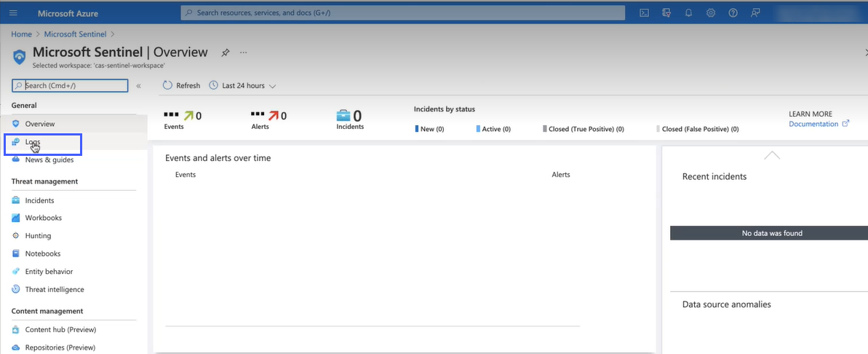This screenshot has height=354, width=868.
Task: Pin the Microsoft Sentinel overview page
Action: (226, 52)
